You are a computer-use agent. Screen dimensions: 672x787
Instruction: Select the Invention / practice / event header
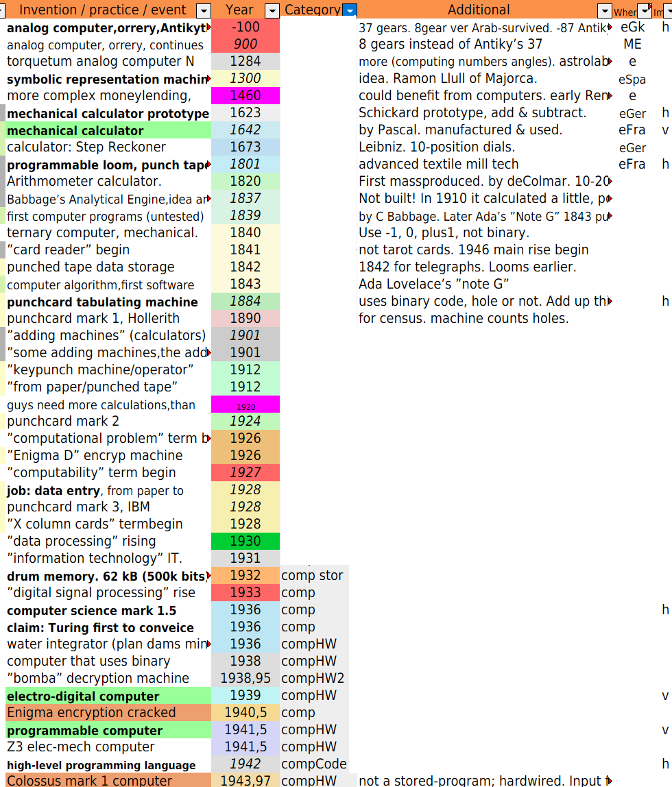click(x=102, y=10)
